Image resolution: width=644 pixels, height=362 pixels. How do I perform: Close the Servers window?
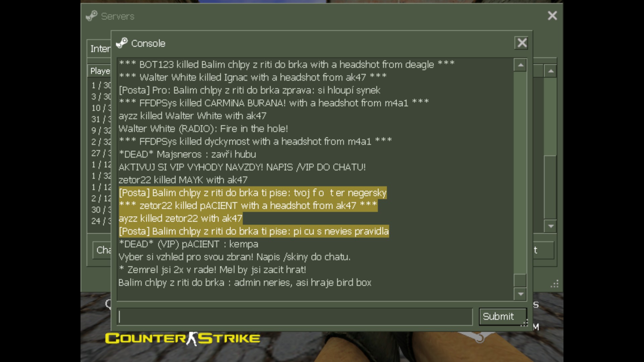click(552, 15)
